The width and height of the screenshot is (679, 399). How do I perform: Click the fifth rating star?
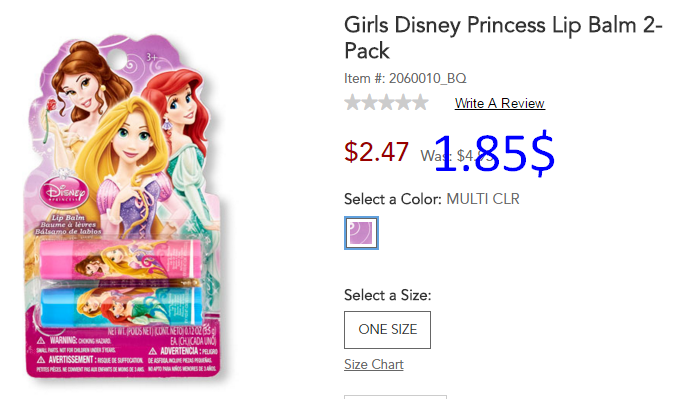pos(420,103)
